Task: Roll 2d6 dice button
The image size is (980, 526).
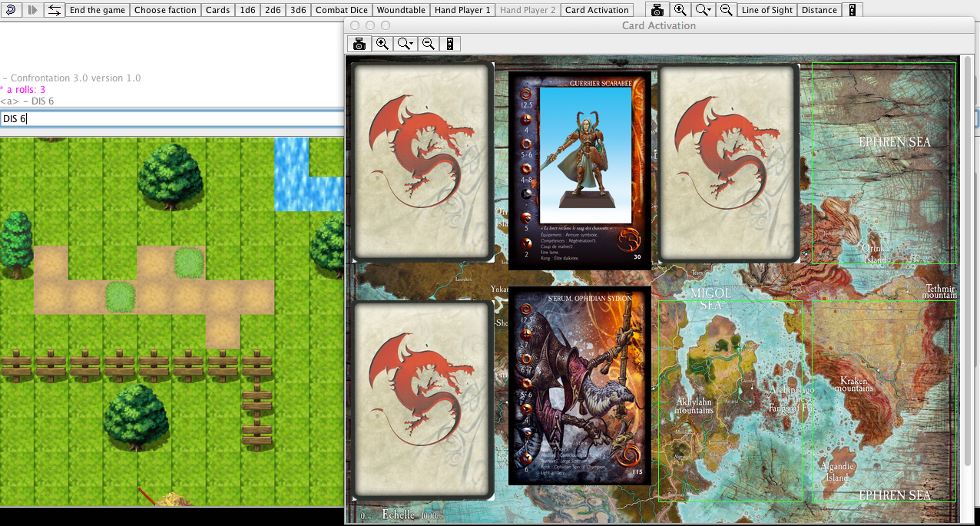Action: click(x=273, y=10)
